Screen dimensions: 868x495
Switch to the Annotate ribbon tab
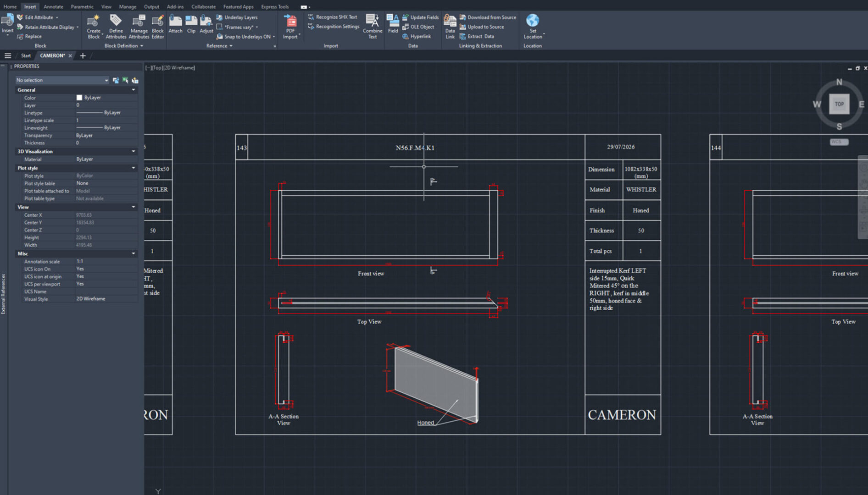(x=53, y=7)
